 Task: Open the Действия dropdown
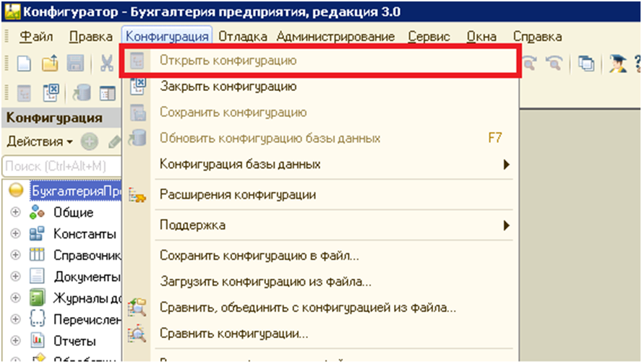[x=40, y=142]
